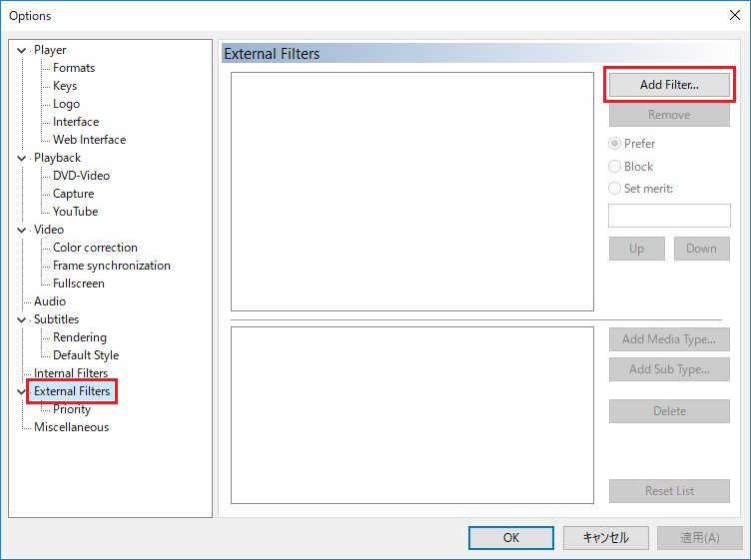
Task: Collapse the Player tree node
Action: click(x=22, y=50)
